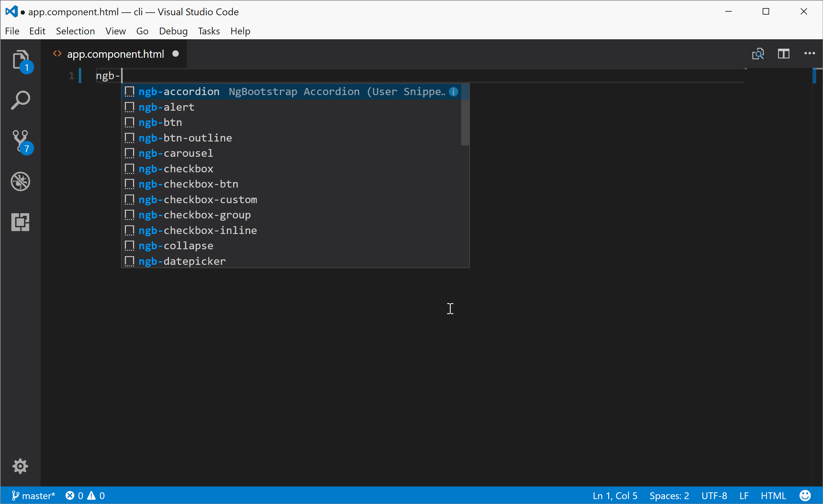Click master branch in status bar
This screenshot has width=823, height=504.
pos(33,496)
